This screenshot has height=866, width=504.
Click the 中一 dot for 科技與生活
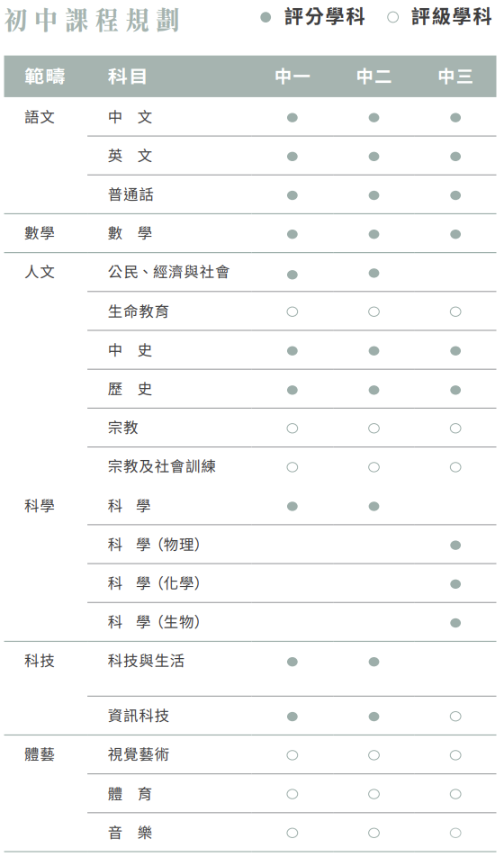(292, 662)
